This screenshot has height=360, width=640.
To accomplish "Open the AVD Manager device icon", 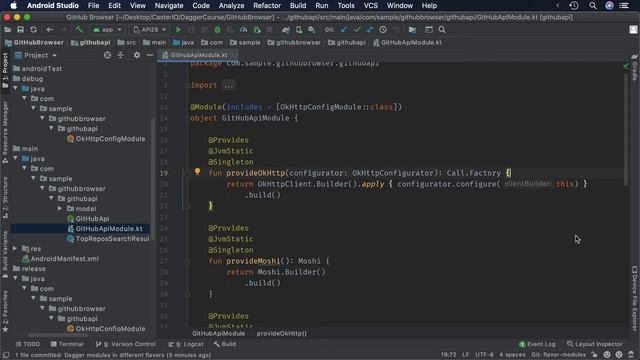I will pyautogui.click(x=299, y=30).
